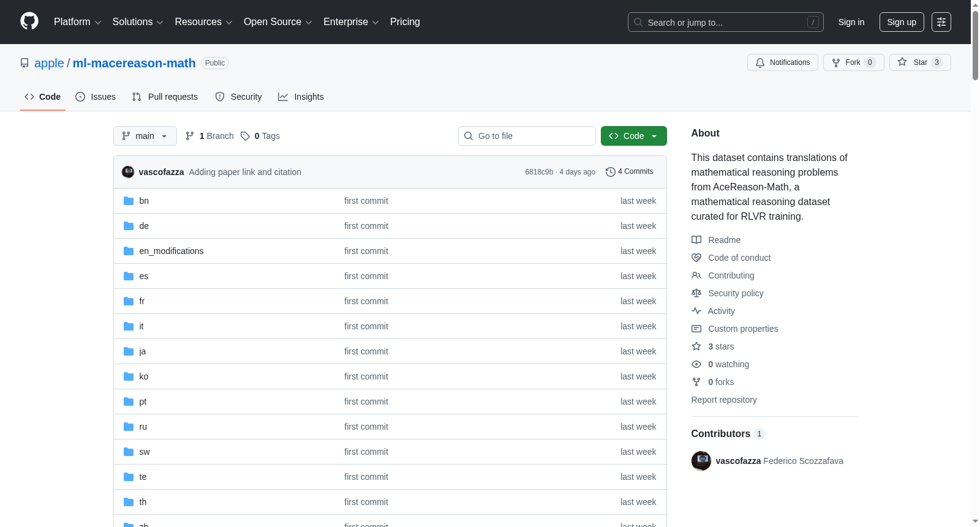
Task: Open the Pull requests tab
Action: [x=165, y=97]
